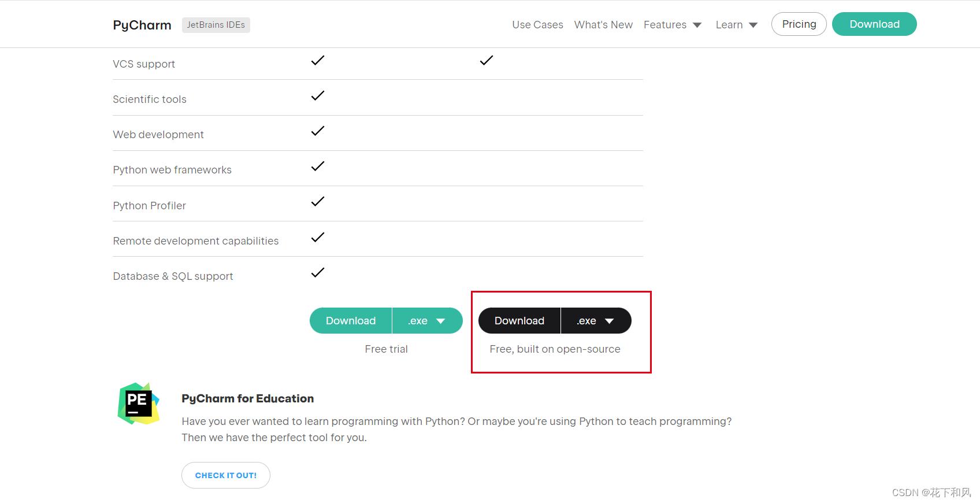Open the Use Cases page
This screenshot has width=980, height=503.
537,25
